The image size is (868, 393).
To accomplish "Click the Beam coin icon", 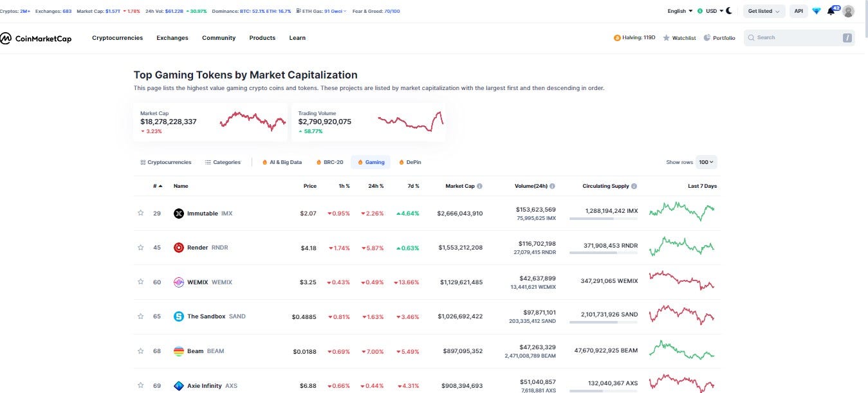I will 179,351.
